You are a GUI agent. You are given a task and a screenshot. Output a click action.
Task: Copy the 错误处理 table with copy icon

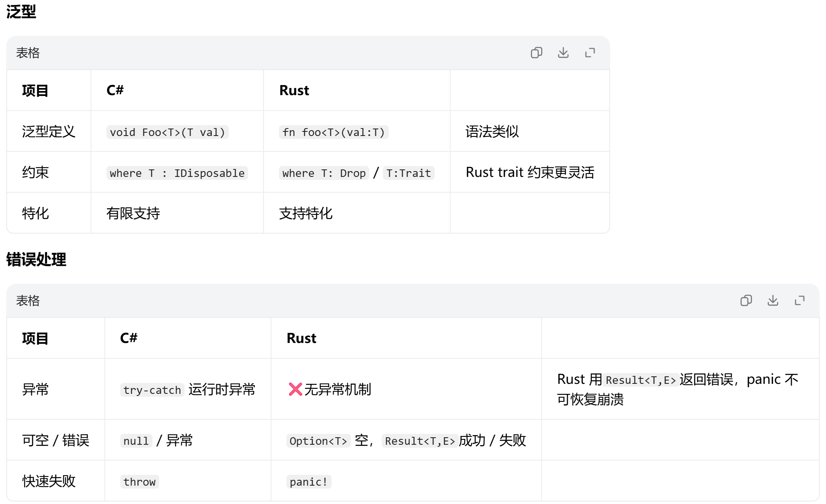click(x=746, y=300)
